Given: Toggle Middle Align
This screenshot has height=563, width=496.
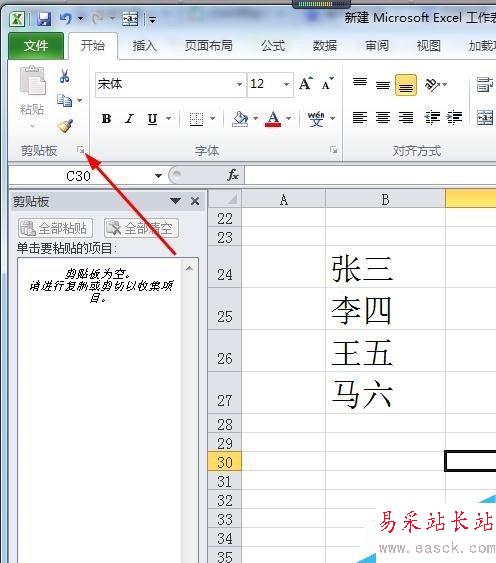Looking at the screenshot, I should click(x=383, y=85).
